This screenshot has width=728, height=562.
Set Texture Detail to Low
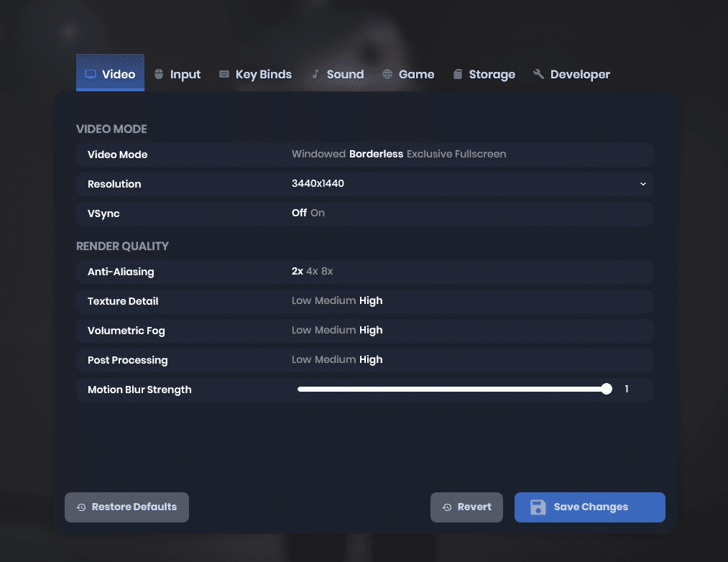point(301,300)
